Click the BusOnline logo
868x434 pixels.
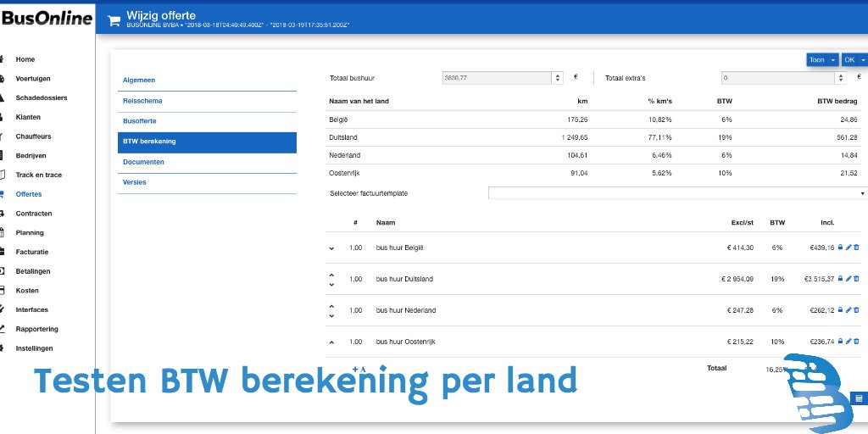point(47,19)
